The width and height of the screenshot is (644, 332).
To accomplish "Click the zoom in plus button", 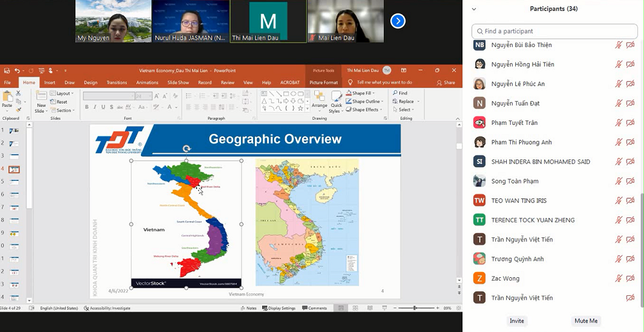I will coord(438,308).
